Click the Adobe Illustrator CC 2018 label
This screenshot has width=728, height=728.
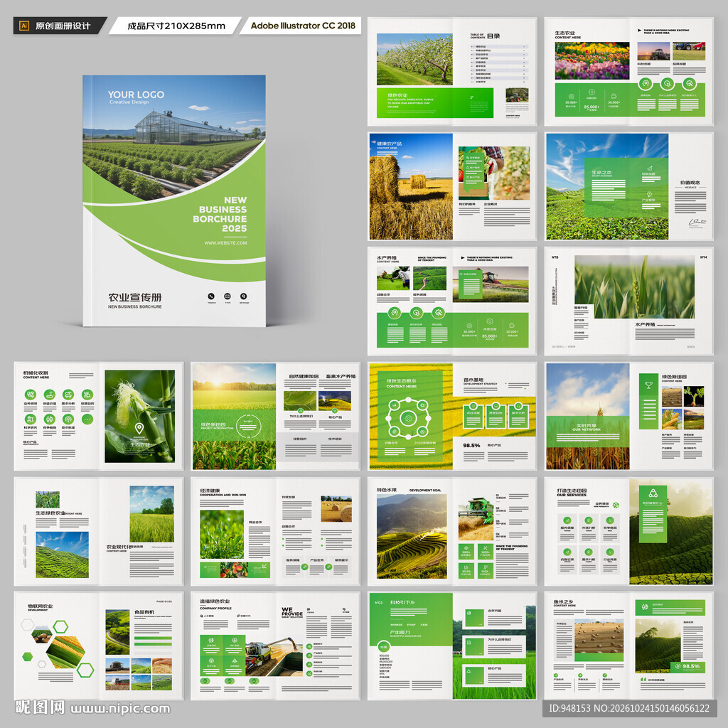(303, 26)
